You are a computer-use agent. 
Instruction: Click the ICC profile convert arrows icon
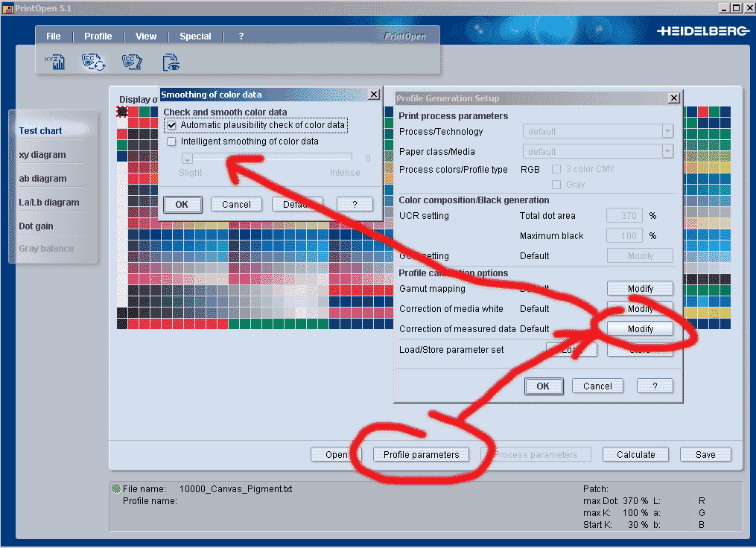(x=93, y=63)
